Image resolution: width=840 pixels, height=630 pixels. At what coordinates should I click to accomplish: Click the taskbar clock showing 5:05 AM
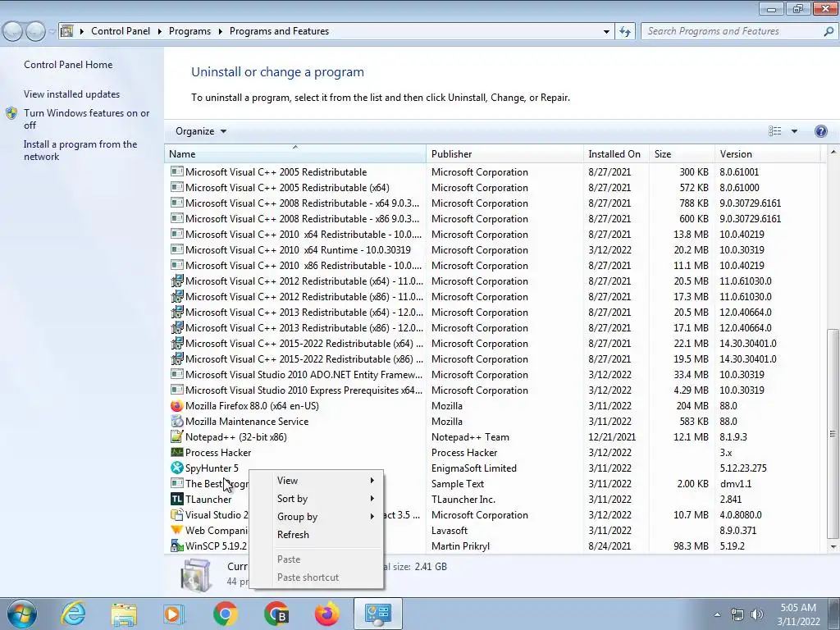(x=798, y=614)
